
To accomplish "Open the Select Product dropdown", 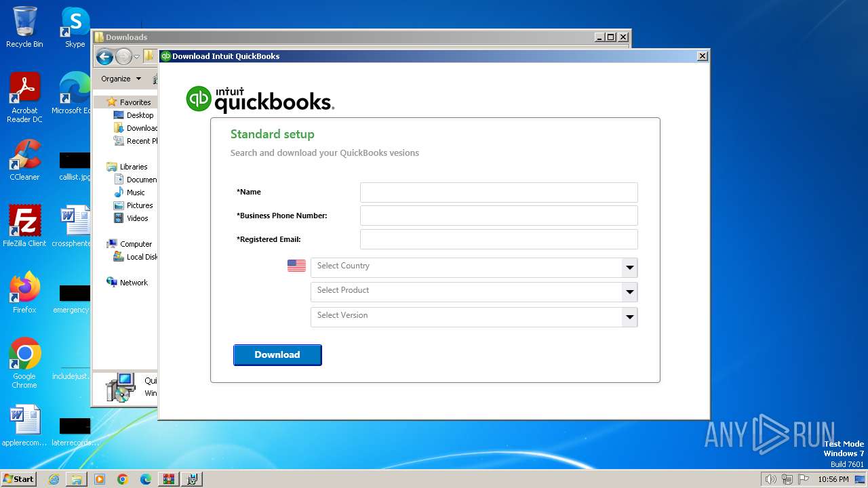I will click(x=474, y=291).
